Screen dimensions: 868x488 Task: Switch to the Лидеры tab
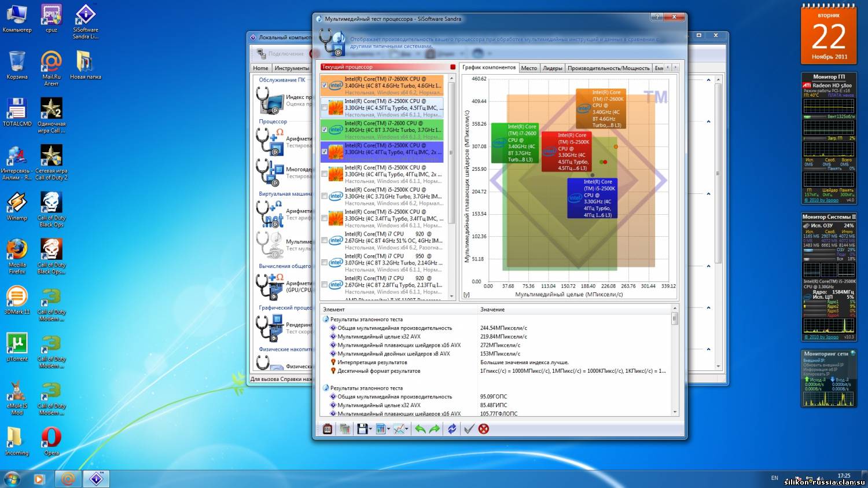(x=552, y=68)
